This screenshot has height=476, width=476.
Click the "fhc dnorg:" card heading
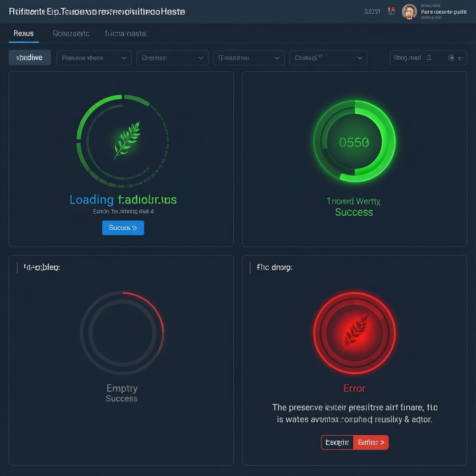click(275, 267)
